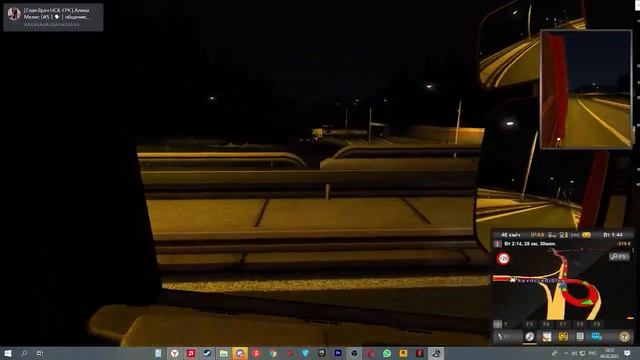Image resolution: width=640 pixels, height=360 pixels.
Task: Open WhatsApp from the taskbar
Action: coord(387,353)
